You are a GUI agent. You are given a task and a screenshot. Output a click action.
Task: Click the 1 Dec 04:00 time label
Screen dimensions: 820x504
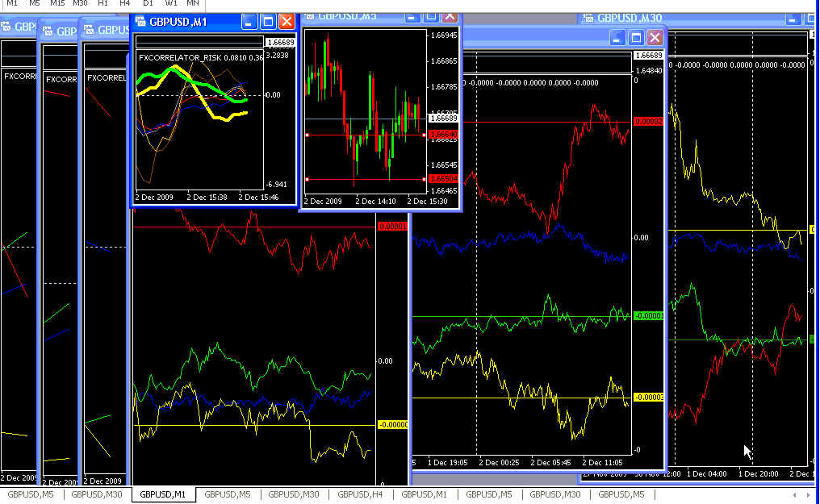pos(706,473)
